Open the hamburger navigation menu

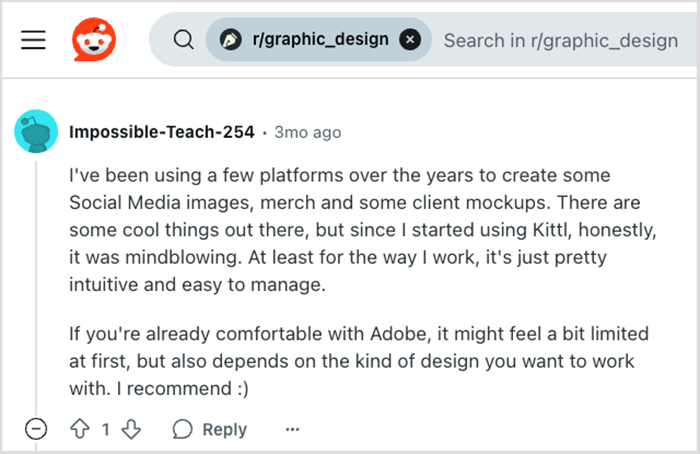click(34, 40)
